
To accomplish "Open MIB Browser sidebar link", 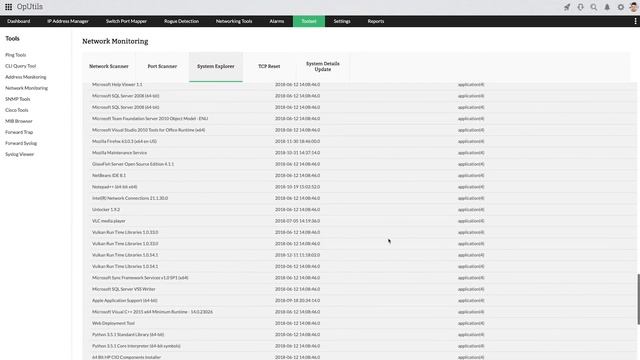I will tap(19, 121).
